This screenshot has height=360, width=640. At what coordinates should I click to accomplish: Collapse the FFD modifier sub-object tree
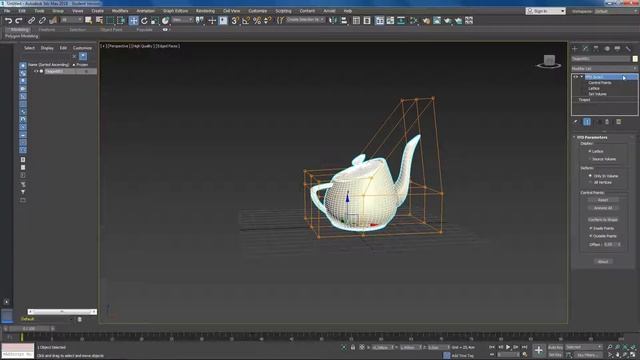pyautogui.click(x=582, y=77)
